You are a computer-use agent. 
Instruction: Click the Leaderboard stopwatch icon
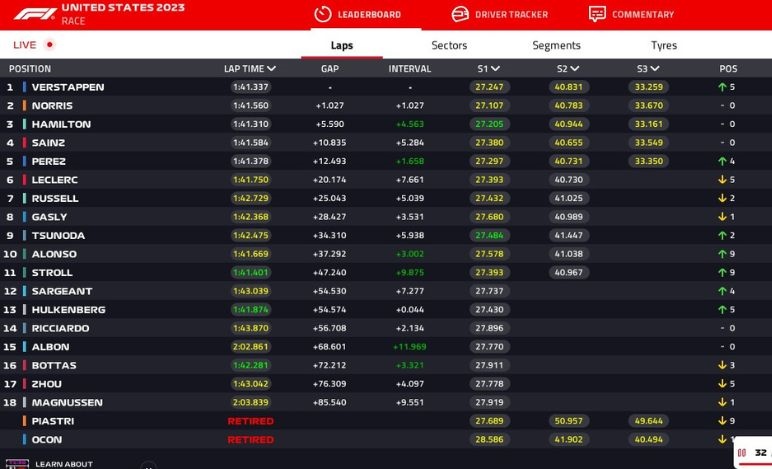coord(322,14)
